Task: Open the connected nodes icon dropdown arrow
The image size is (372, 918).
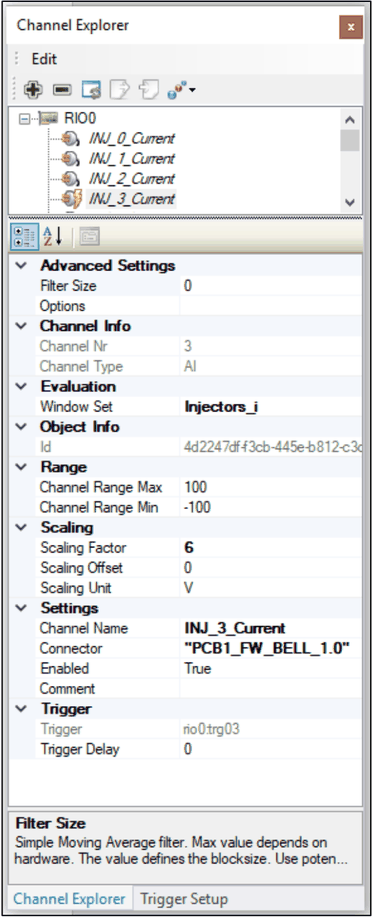Action: click(192, 91)
